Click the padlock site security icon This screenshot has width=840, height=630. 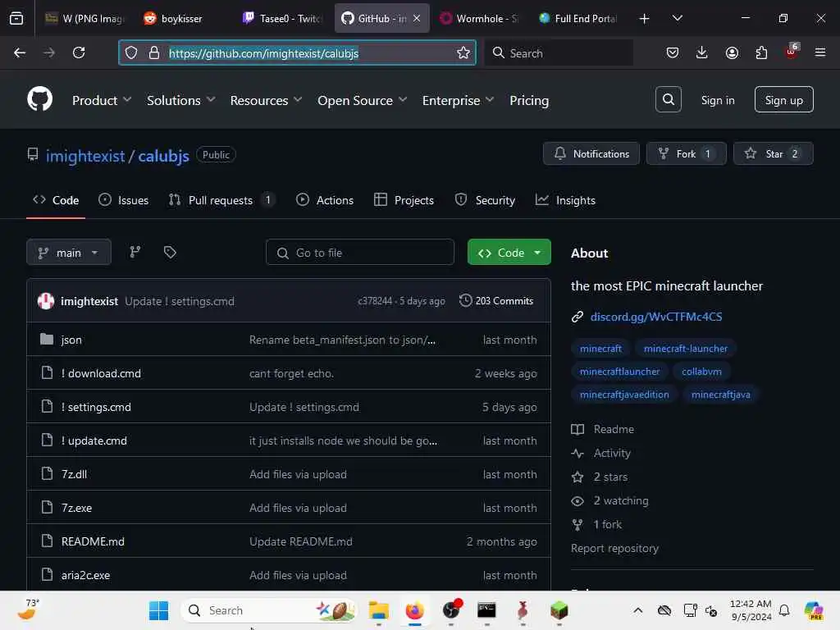(x=153, y=52)
